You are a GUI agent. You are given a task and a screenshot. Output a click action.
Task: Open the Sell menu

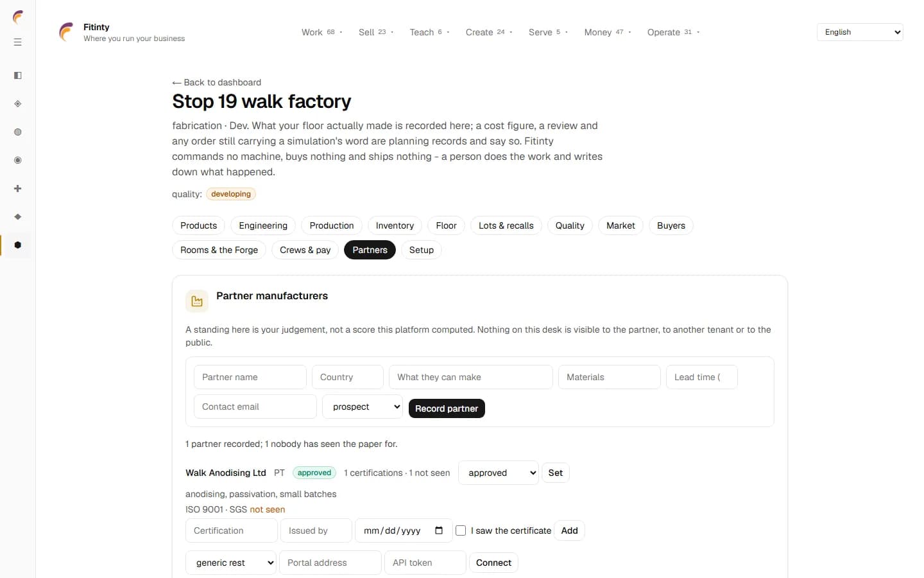[376, 32]
